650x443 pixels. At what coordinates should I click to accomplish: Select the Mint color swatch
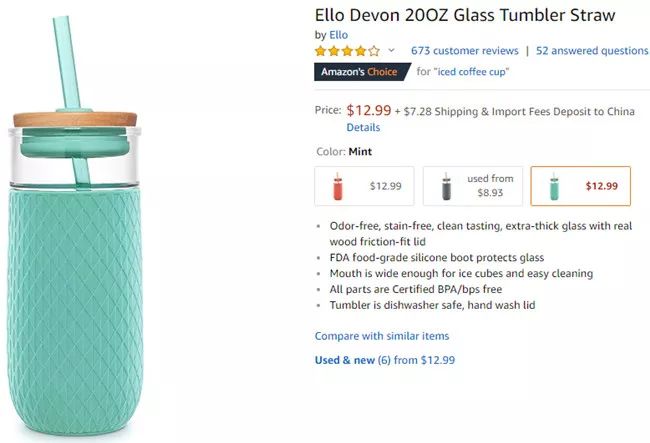pyautogui.click(x=580, y=185)
